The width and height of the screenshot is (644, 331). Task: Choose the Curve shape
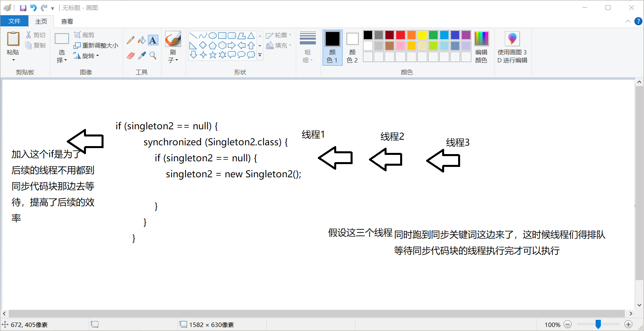coord(203,36)
